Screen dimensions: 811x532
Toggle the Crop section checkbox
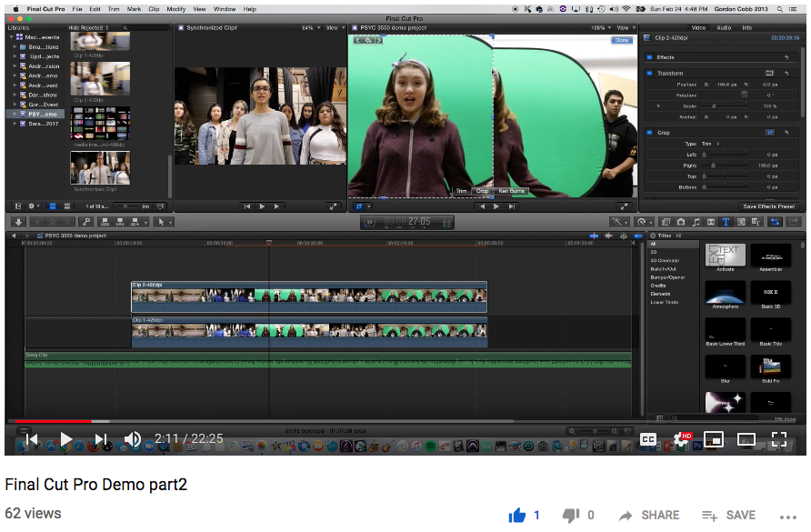click(649, 133)
